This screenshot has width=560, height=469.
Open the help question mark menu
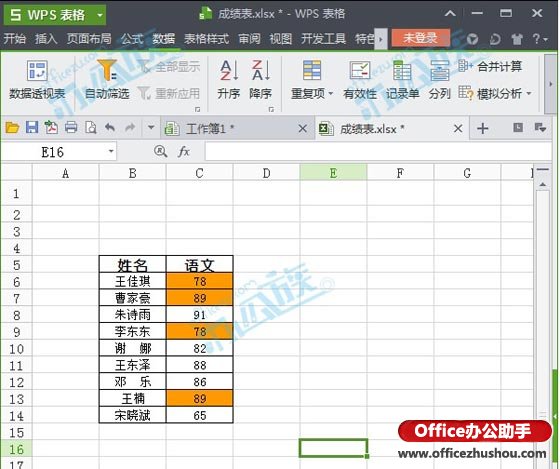pyautogui.click(x=540, y=39)
